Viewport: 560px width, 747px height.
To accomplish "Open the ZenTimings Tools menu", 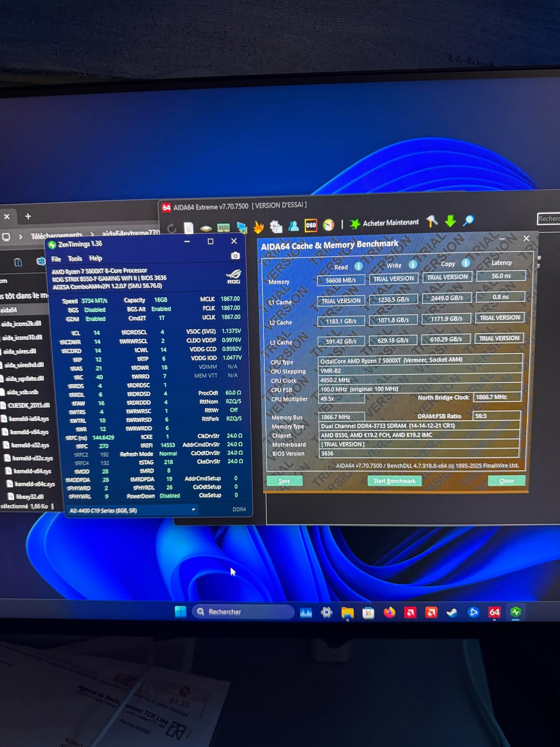I will point(75,258).
